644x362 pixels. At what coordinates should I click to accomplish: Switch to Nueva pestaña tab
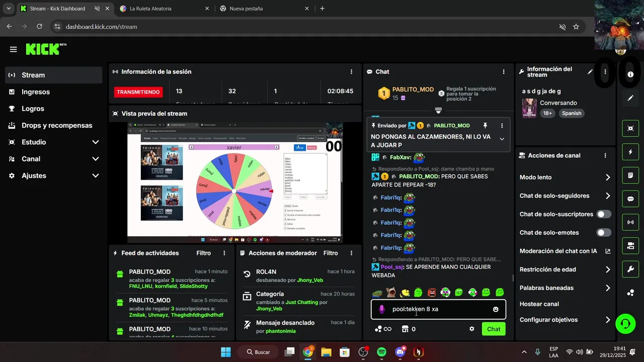coord(264,9)
